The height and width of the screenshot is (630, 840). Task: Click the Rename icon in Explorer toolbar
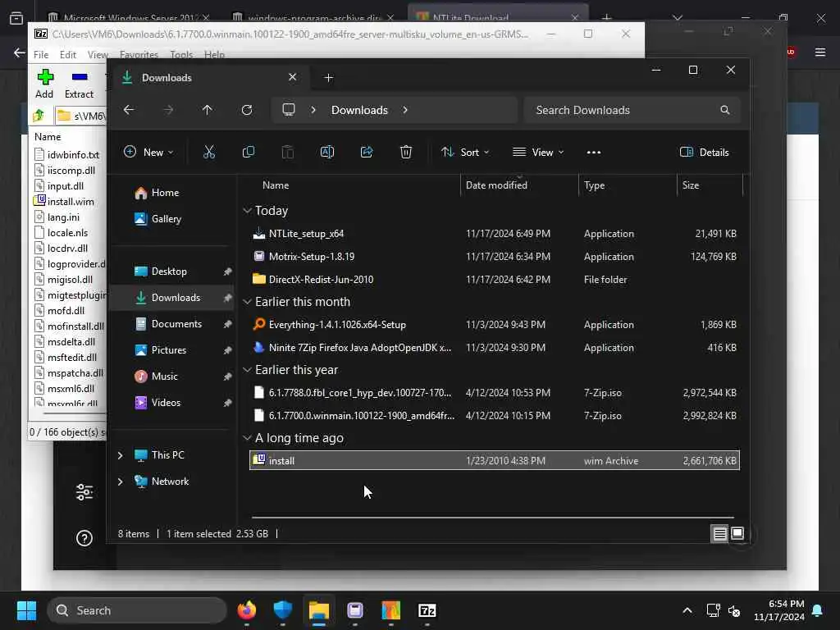tap(327, 152)
